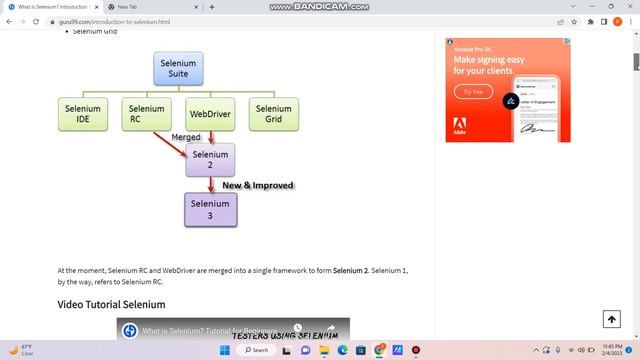Close the New Tab tab

pyautogui.click(x=196, y=7)
